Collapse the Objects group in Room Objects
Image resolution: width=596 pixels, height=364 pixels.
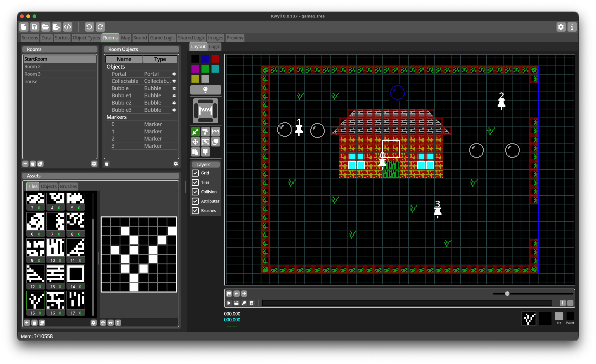point(116,67)
